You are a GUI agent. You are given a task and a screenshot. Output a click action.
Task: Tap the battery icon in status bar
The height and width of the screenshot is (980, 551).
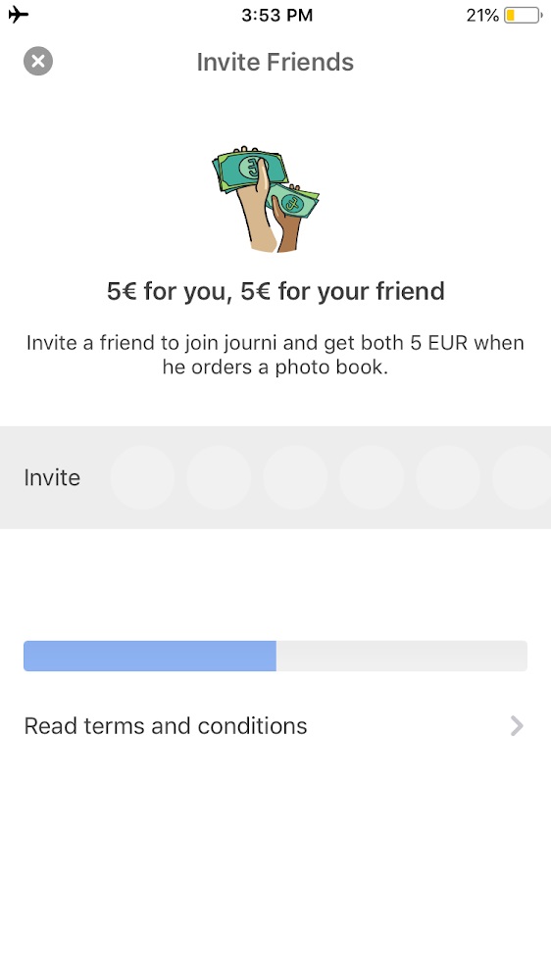(523, 15)
